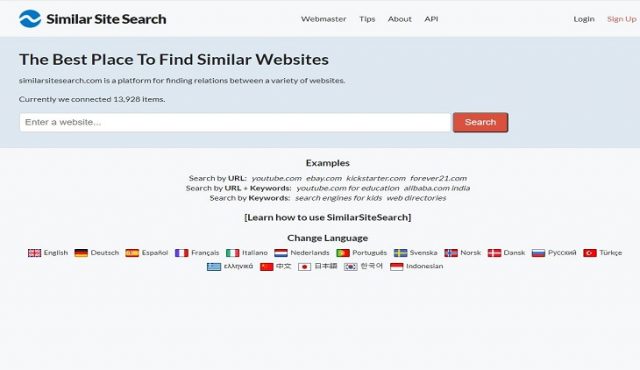The image size is (640, 370).
Task: Switch language to 한국어 text link
Action: click(371, 266)
